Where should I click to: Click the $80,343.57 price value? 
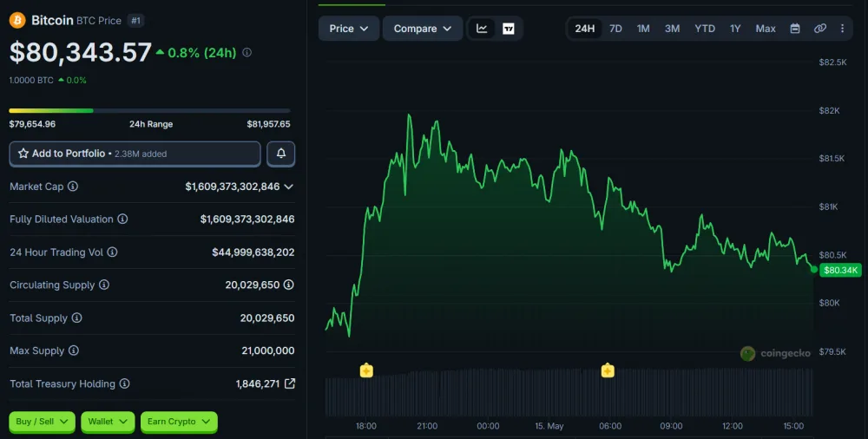[80, 53]
